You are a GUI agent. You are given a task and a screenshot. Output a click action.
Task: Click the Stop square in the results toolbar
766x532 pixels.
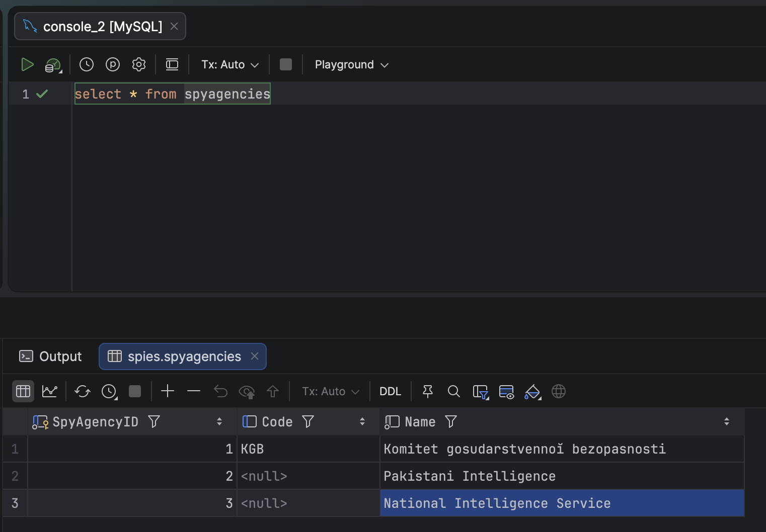[135, 391]
